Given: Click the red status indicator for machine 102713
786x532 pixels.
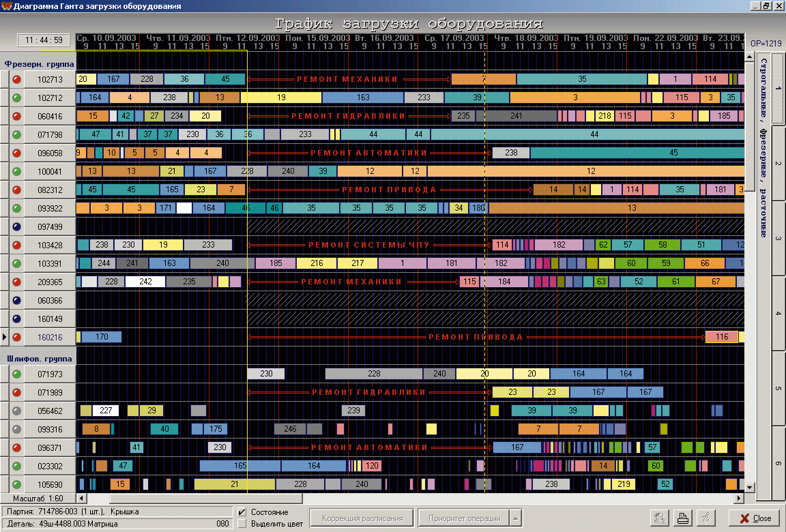Looking at the screenshot, I should coord(17,79).
